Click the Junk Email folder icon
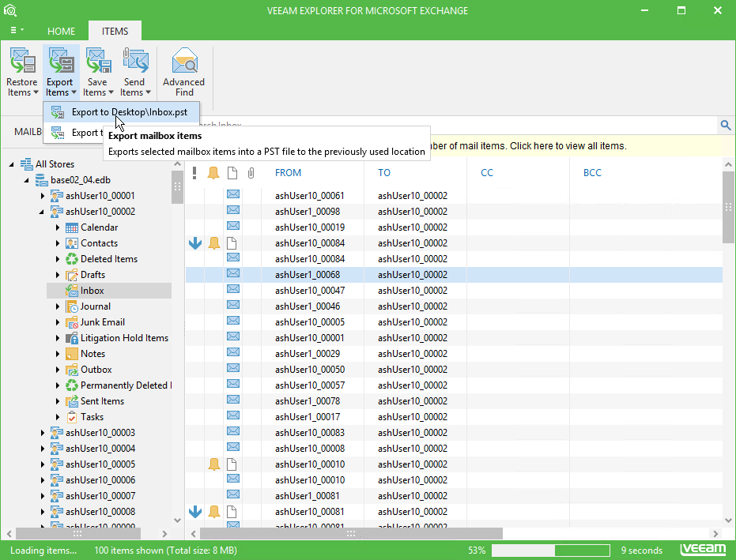The height and width of the screenshot is (560, 736). [x=72, y=322]
